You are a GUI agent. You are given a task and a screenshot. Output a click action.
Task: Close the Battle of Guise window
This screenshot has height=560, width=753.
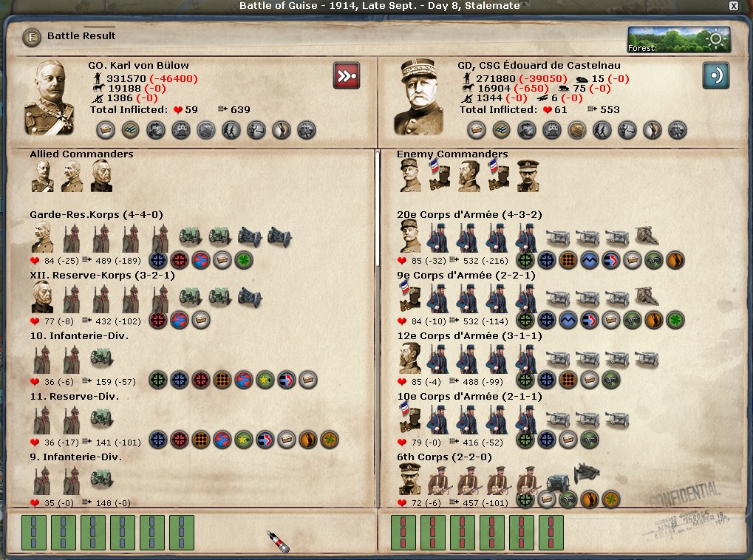tap(733, 6)
